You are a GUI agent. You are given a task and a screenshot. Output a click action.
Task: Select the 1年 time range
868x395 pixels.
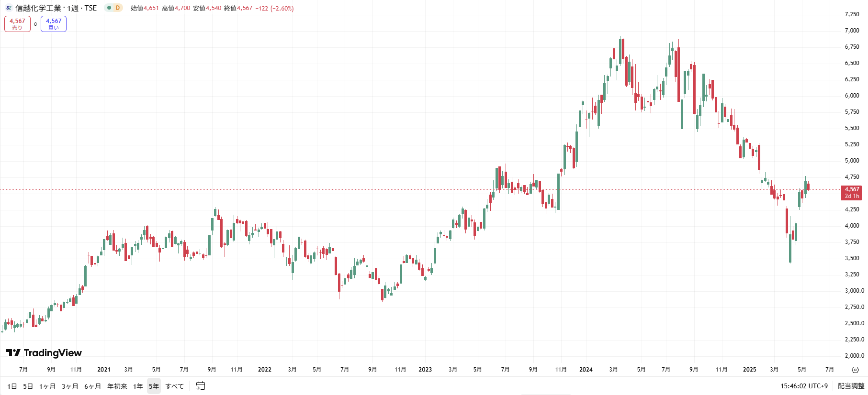138,386
